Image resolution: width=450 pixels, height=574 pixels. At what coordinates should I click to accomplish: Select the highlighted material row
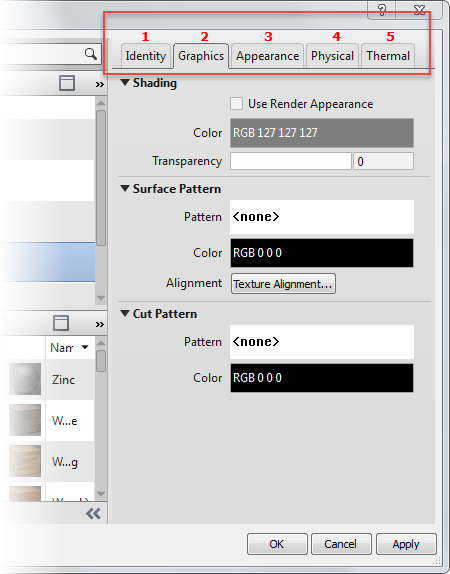48,262
